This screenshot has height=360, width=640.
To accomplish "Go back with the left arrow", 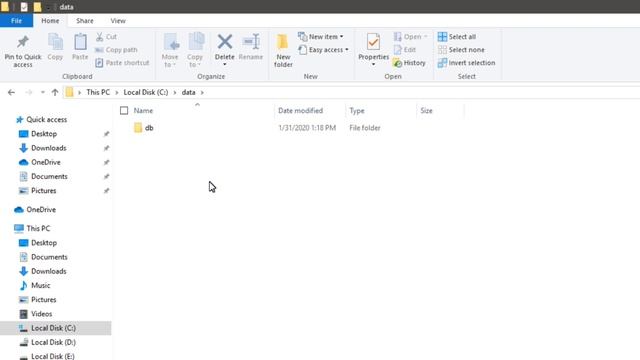I will (11, 92).
